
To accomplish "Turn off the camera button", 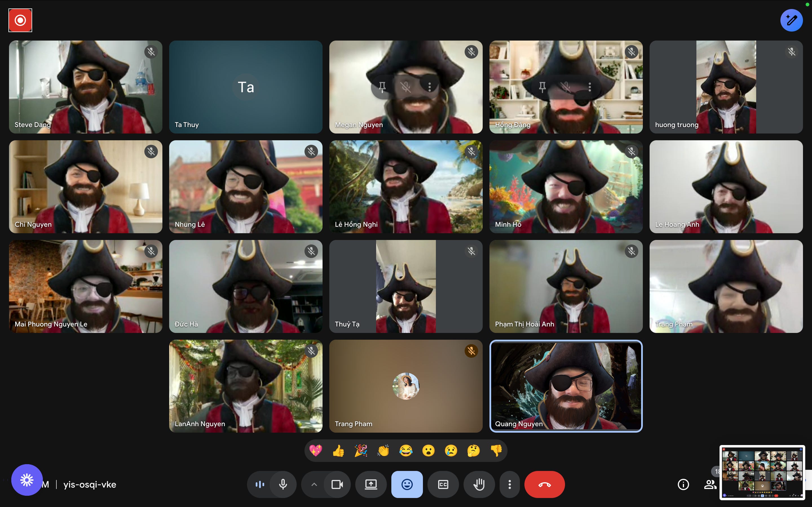I will pos(337,484).
